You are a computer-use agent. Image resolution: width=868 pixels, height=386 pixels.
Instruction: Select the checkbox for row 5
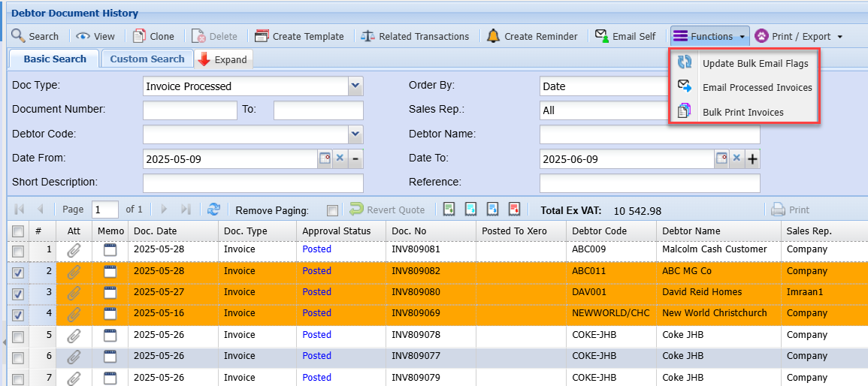point(18,336)
